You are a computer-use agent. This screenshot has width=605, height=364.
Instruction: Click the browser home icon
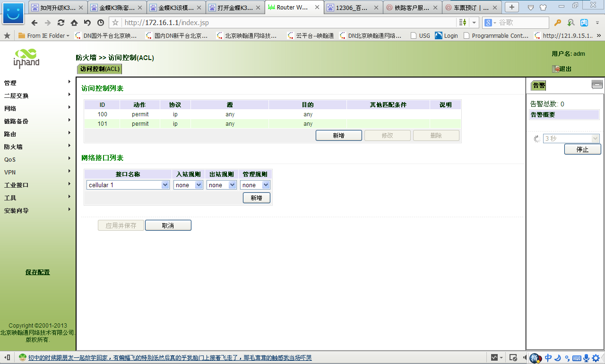click(x=74, y=23)
